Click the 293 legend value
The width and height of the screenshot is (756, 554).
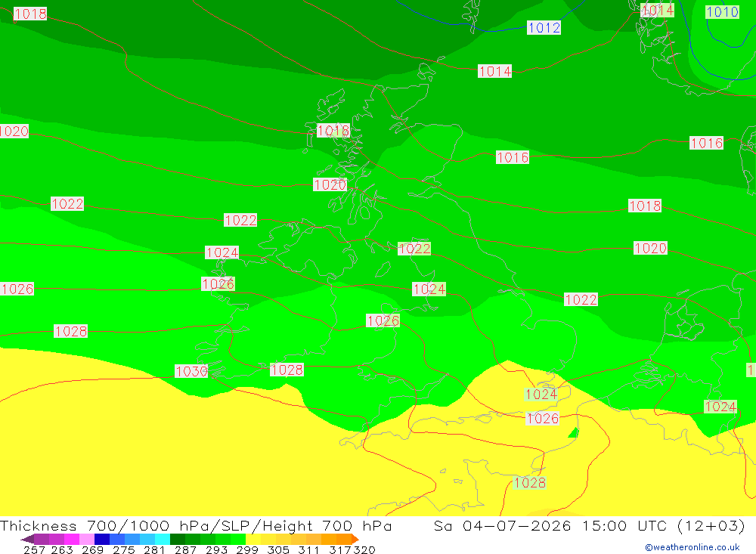click(216, 549)
